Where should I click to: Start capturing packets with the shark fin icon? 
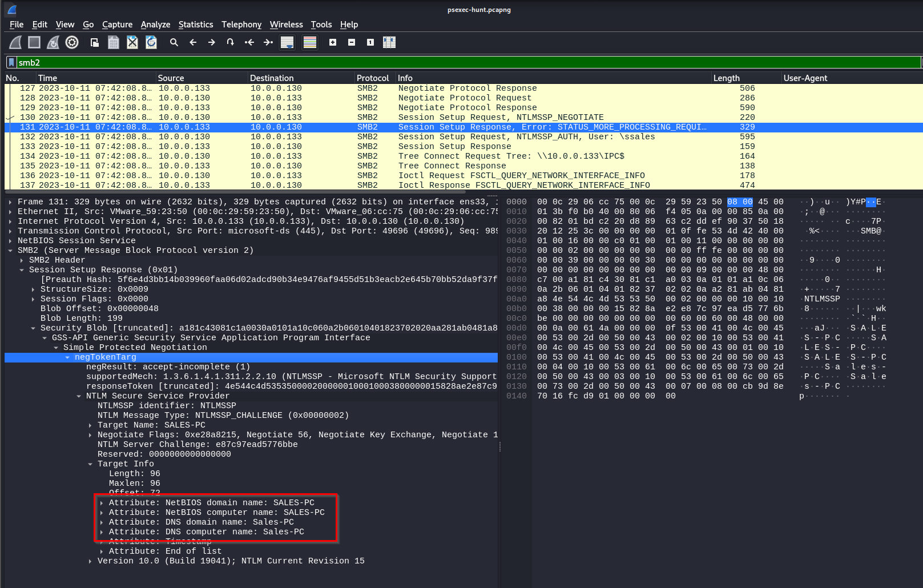click(15, 42)
